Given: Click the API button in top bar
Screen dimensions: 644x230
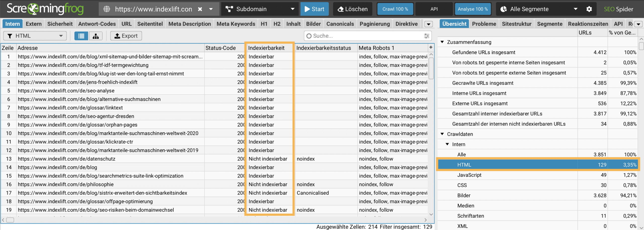Looking at the screenshot, I should click(x=434, y=9).
